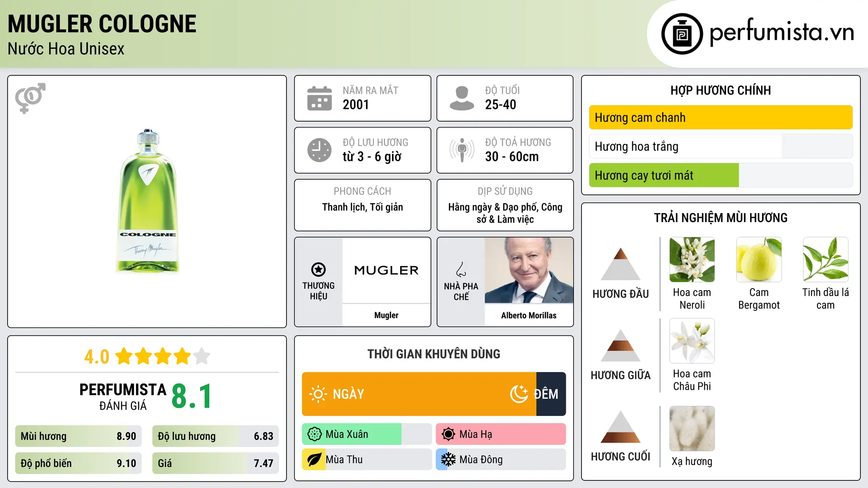Click the Giá 7.47 score bar
Screen dimensions: 868x488
pos(215,463)
